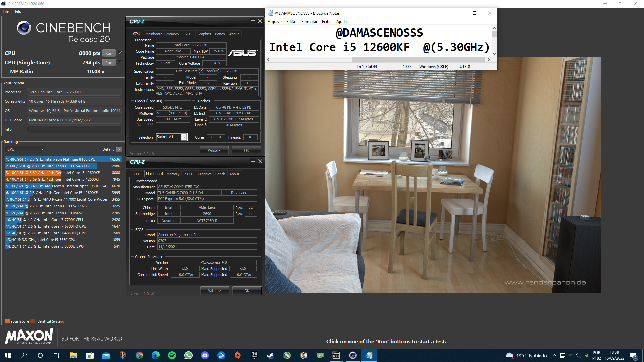Image resolution: width=644 pixels, height=362 pixels.
Task: Open the notification center with 4 alerts
Action: pos(633,356)
